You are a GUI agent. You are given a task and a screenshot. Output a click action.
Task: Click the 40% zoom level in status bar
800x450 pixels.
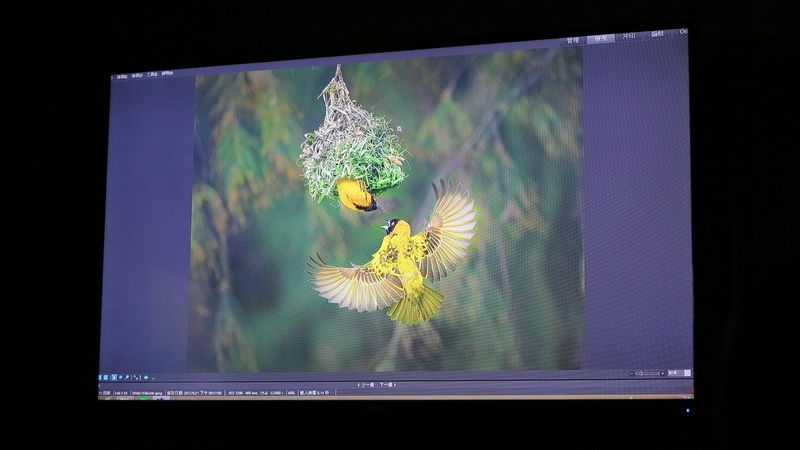pyautogui.click(x=291, y=393)
